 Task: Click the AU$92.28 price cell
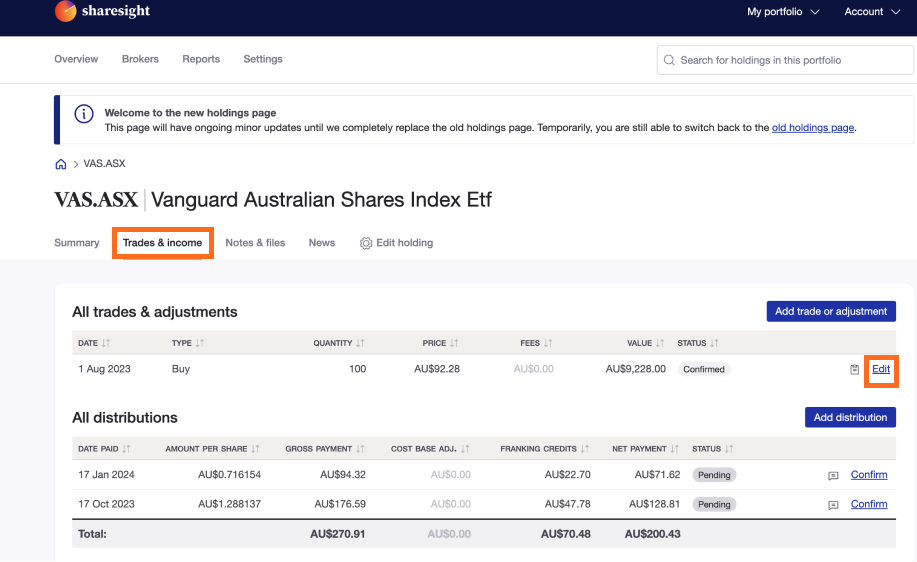[x=437, y=369]
